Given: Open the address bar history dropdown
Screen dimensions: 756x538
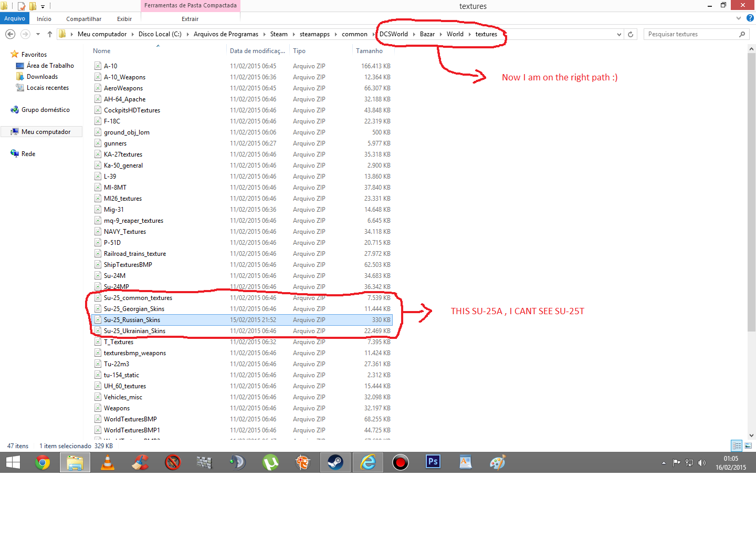Looking at the screenshot, I should point(619,34).
